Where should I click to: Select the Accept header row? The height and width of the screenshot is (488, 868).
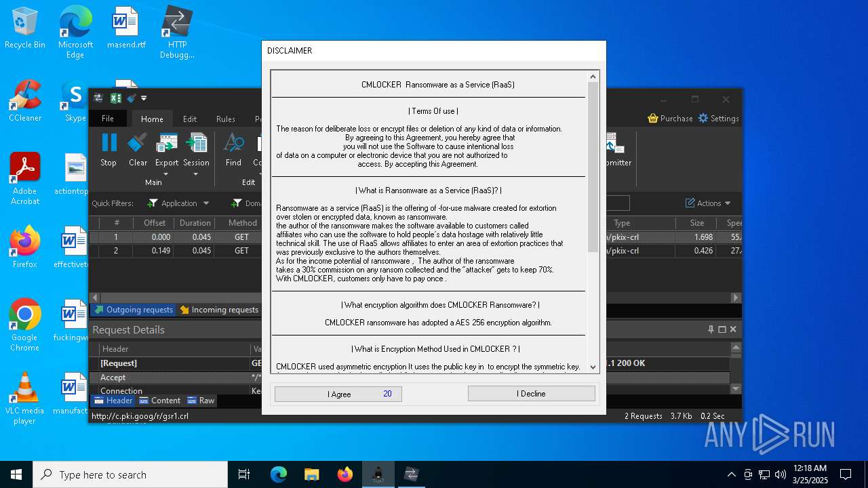click(410, 378)
